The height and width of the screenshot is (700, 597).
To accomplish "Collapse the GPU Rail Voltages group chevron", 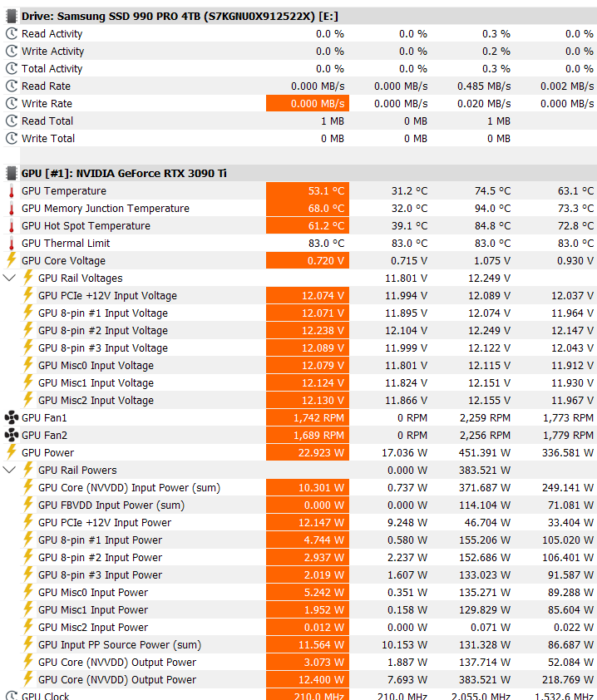I will (9, 279).
